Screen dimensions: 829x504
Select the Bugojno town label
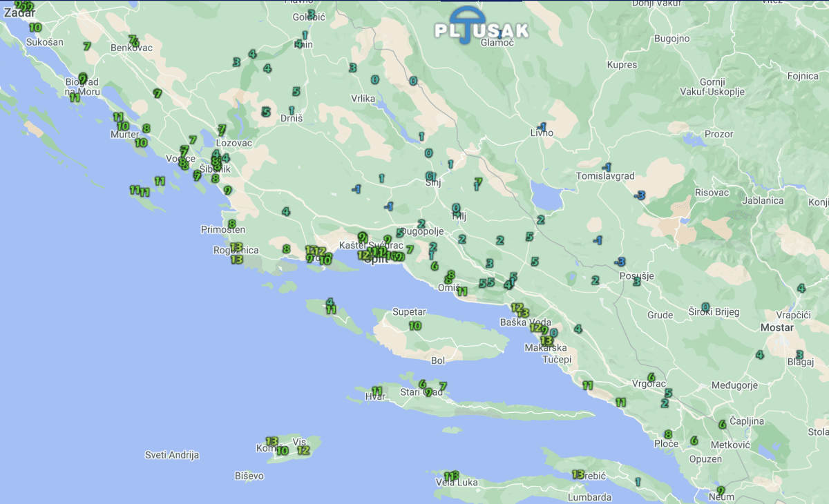[x=671, y=39]
